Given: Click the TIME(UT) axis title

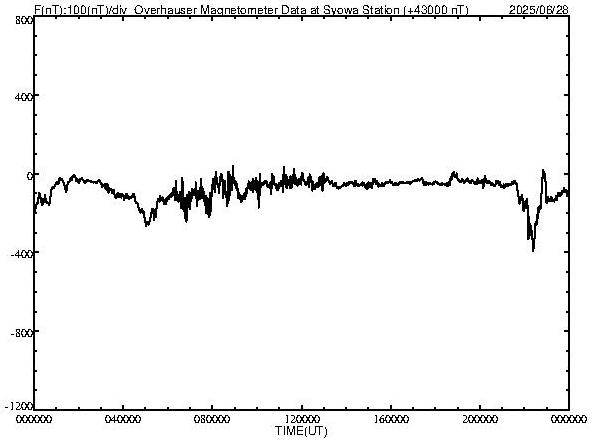Looking at the screenshot, I should point(301,431).
